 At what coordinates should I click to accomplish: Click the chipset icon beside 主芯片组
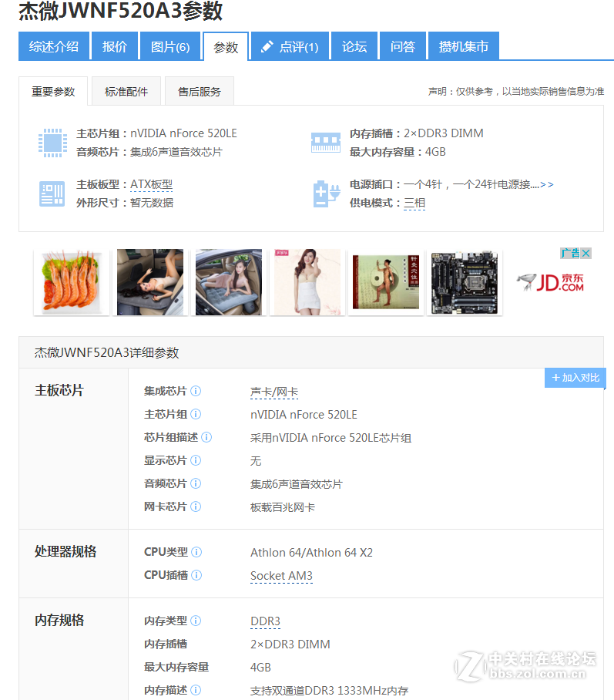52,143
